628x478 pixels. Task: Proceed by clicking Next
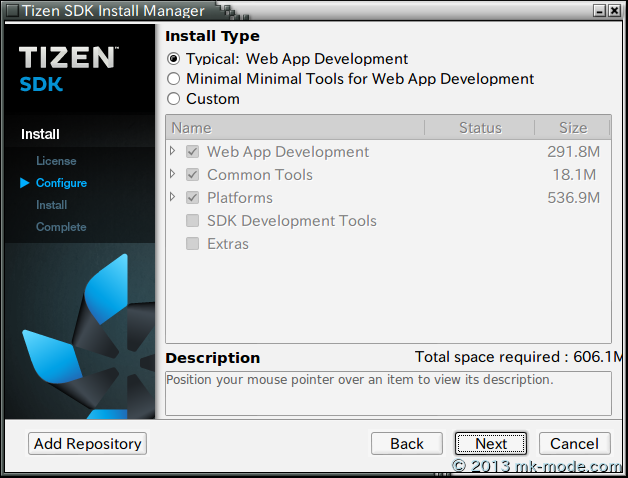click(491, 443)
